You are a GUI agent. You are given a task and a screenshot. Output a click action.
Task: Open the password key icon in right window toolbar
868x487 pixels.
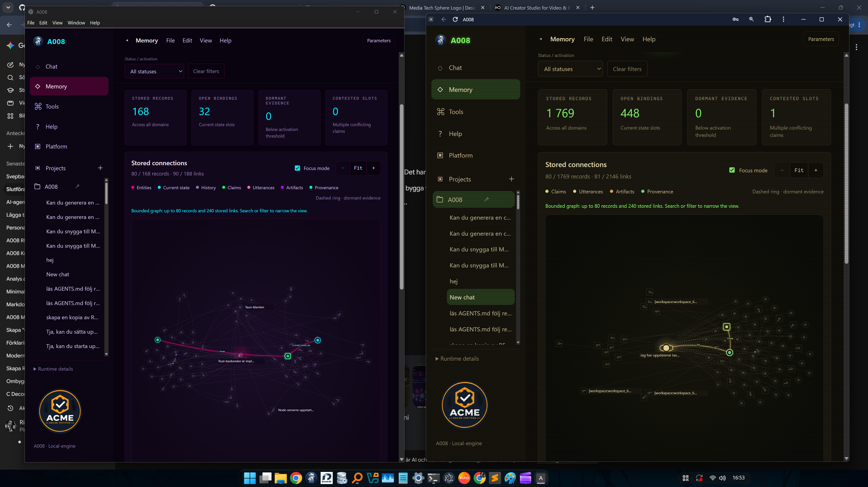(x=735, y=19)
